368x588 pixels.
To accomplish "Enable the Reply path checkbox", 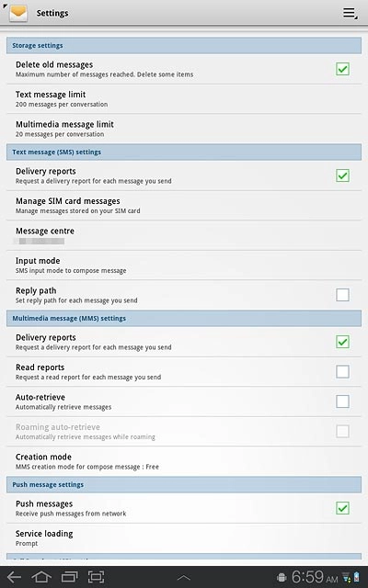I will (x=342, y=295).
